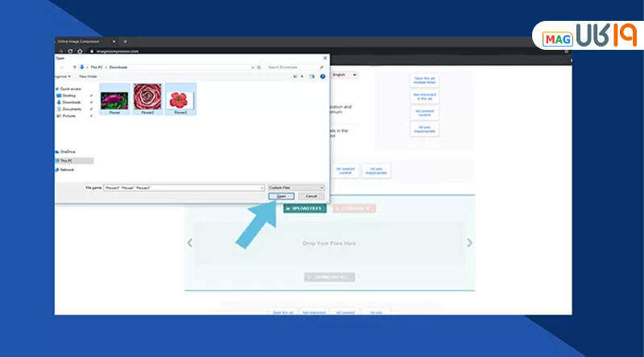Select OneDrive in the navigation pane

(x=68, y=151)
